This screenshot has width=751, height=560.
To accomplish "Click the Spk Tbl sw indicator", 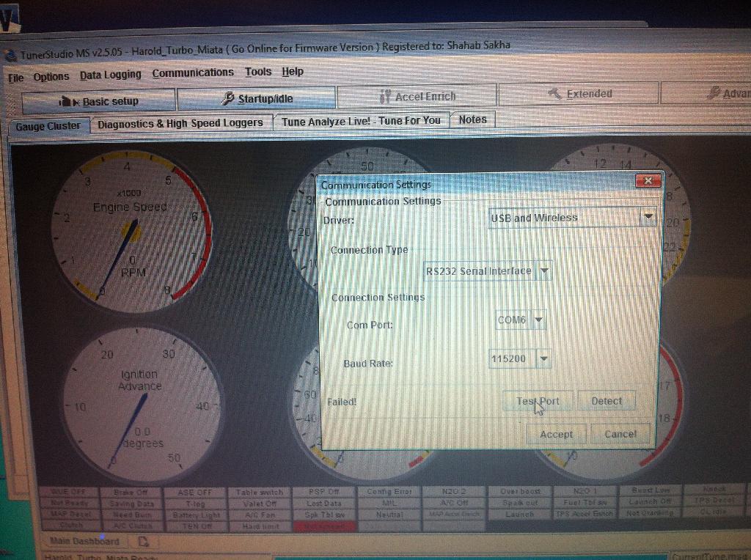I will click(x=324, y=515).
